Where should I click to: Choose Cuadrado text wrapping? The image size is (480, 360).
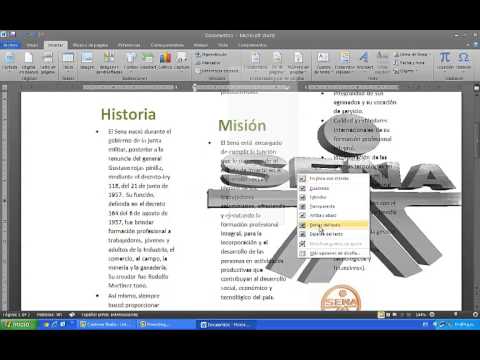click(333, 188)
